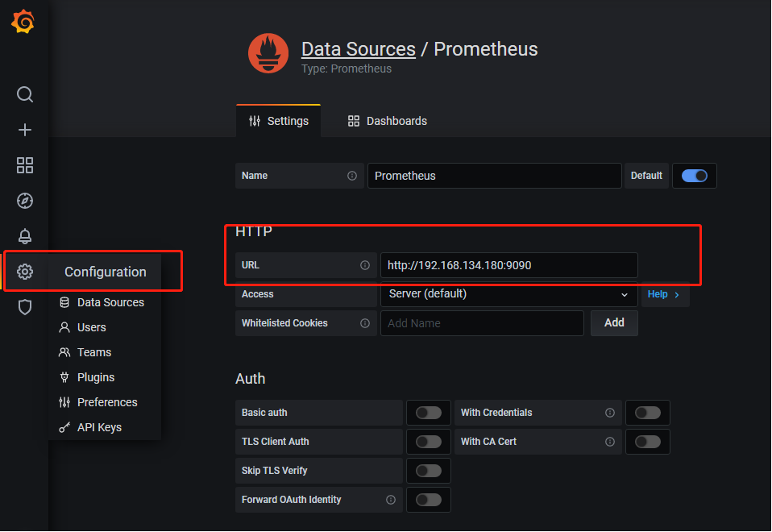
Task: Click the Grafana logo icon
Action: tap(23, 23)
